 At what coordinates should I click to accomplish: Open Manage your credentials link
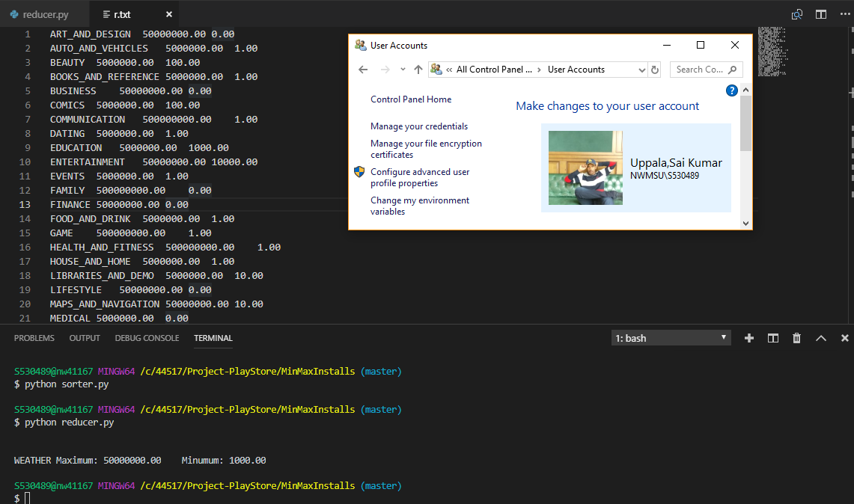[419, 126]
